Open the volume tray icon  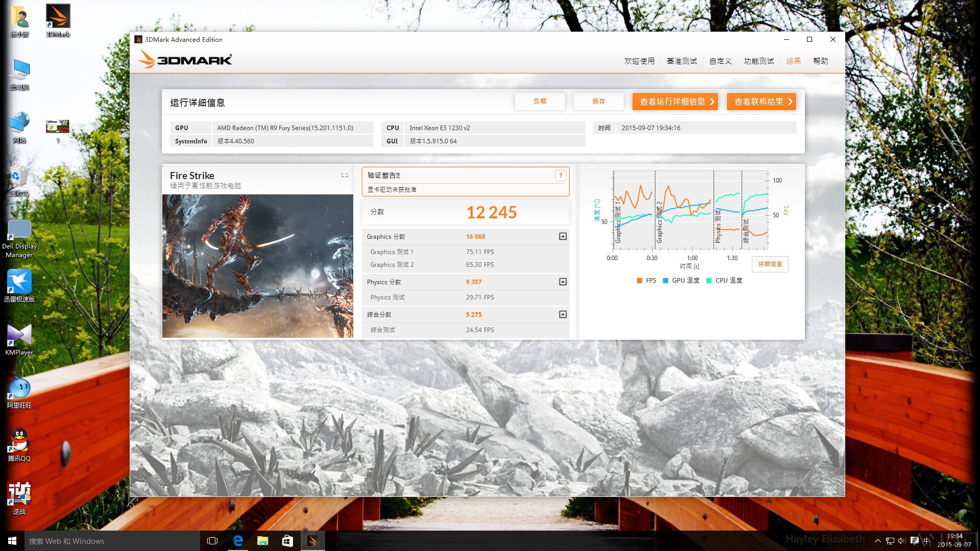(902, 541)
